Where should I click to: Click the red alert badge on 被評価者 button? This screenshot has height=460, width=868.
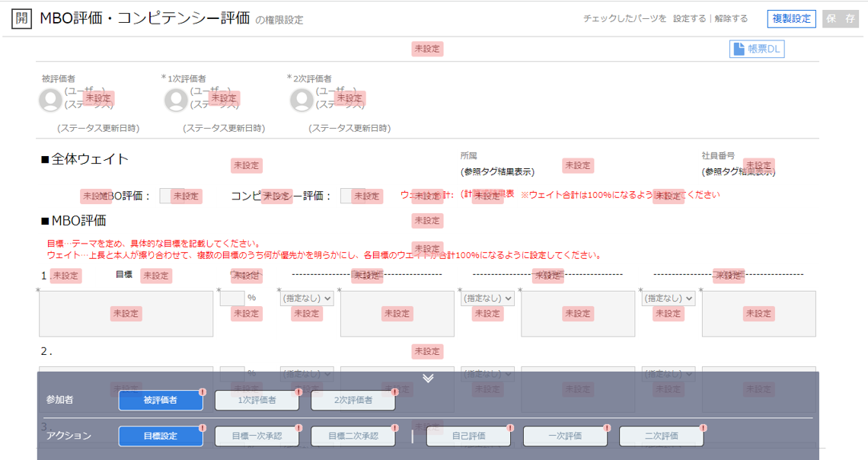tap(203, 391)
